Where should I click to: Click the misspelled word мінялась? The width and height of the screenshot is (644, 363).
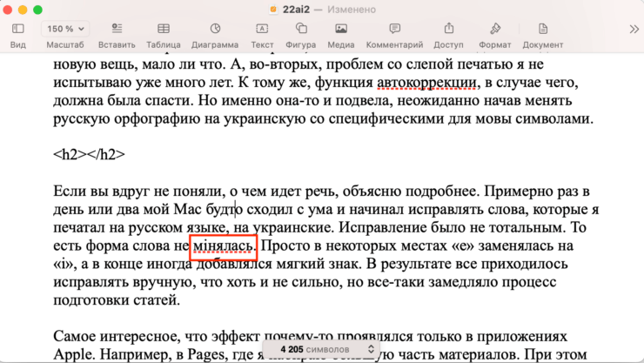click(x=224, y=246)
